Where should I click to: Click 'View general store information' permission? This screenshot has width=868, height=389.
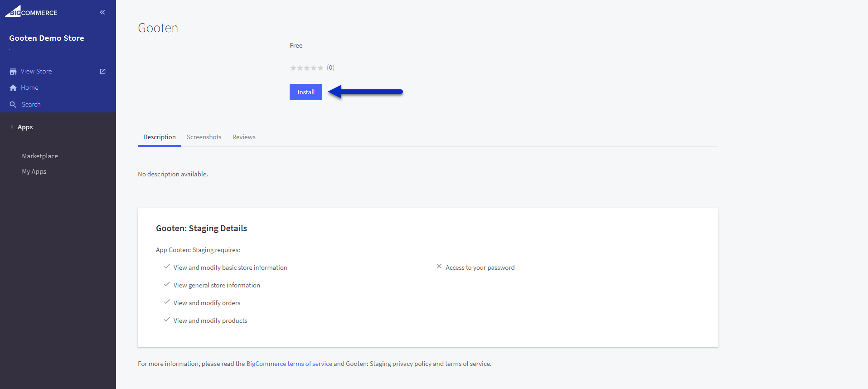pos(217,285)
